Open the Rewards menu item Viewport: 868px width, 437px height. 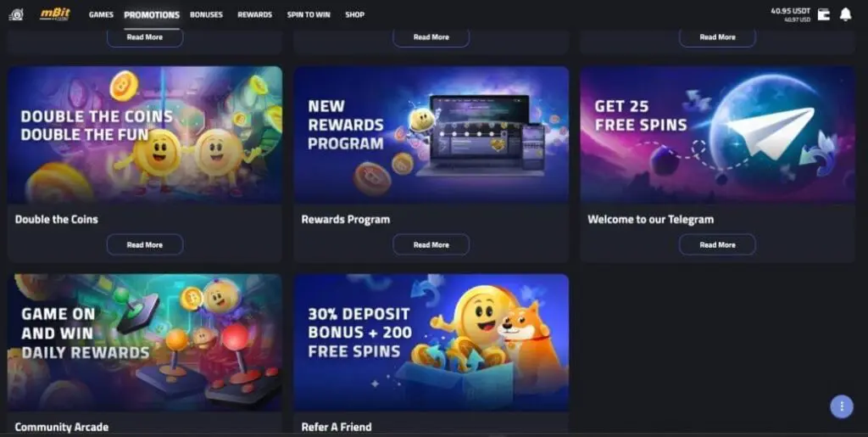tap(254, 15)
